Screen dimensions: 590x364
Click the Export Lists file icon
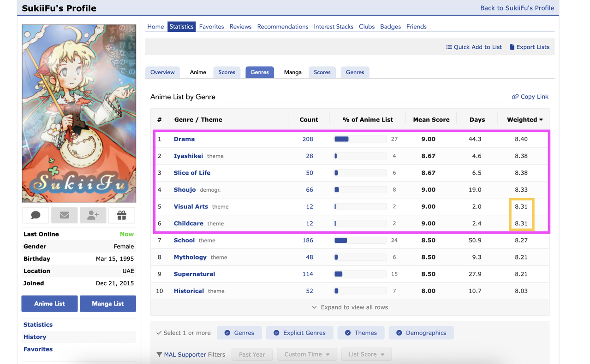point(512,47)
